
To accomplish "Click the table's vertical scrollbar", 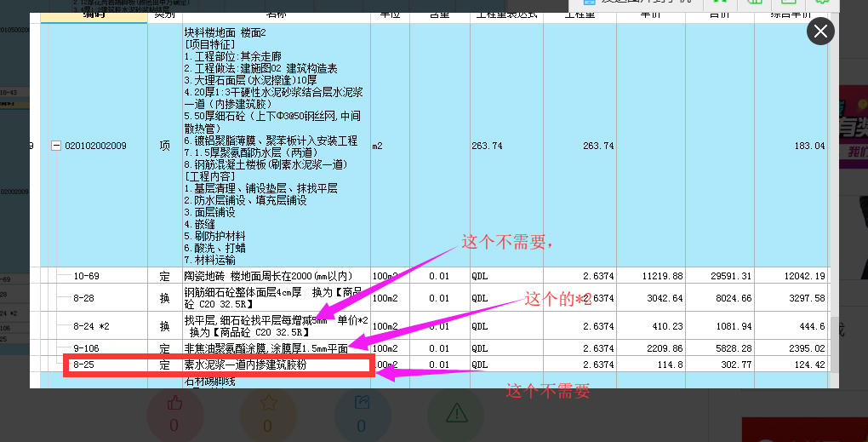I will point(834,347).
